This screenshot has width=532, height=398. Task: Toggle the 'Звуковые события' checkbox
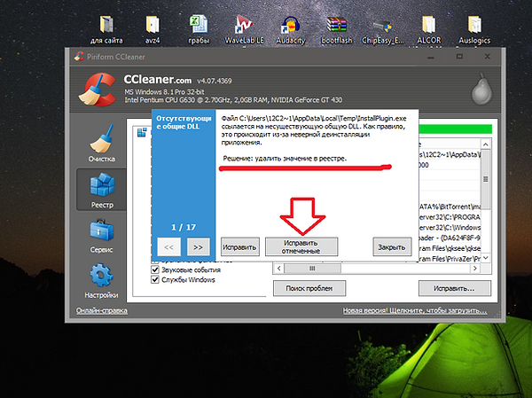[155, 269]
